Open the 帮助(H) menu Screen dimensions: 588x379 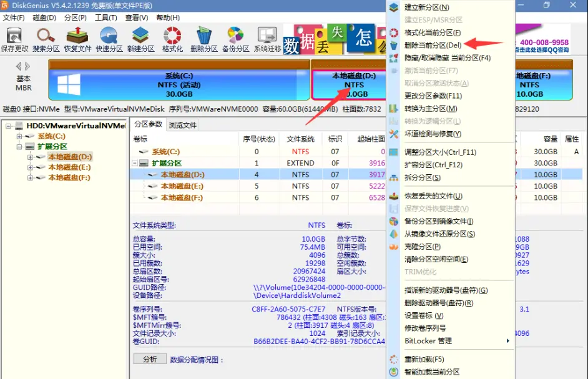pos(168,17)
